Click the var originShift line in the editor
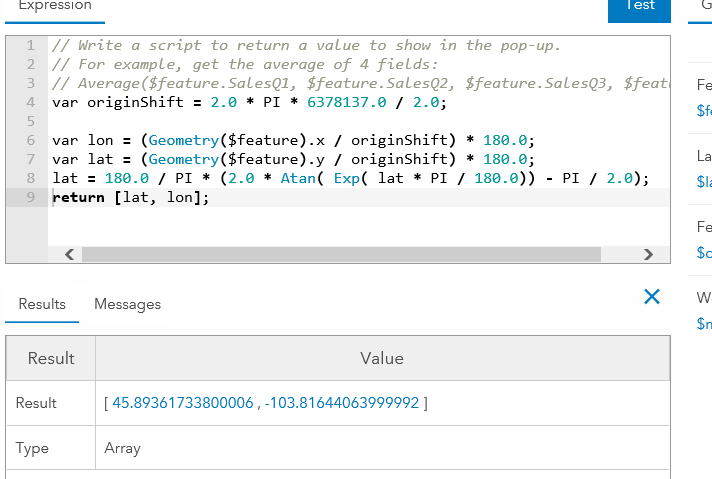This screenshot has height=479, width=712. (x=249, y=102)
